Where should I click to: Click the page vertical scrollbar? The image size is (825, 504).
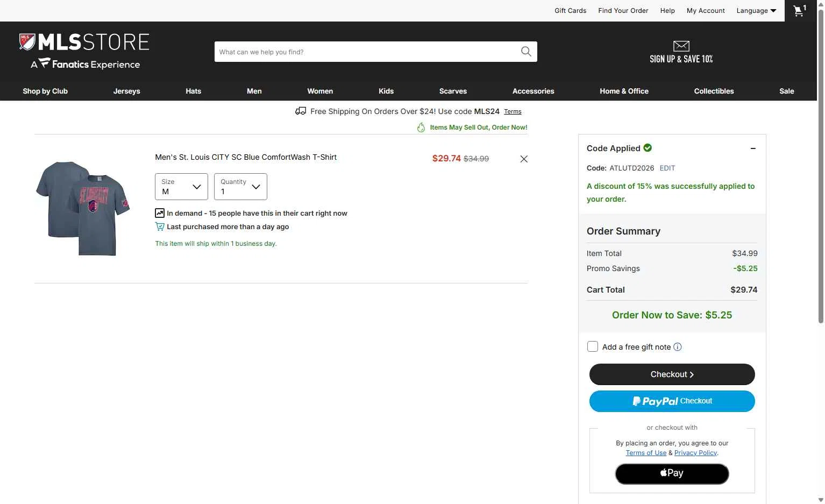click(x=821, y=167)
